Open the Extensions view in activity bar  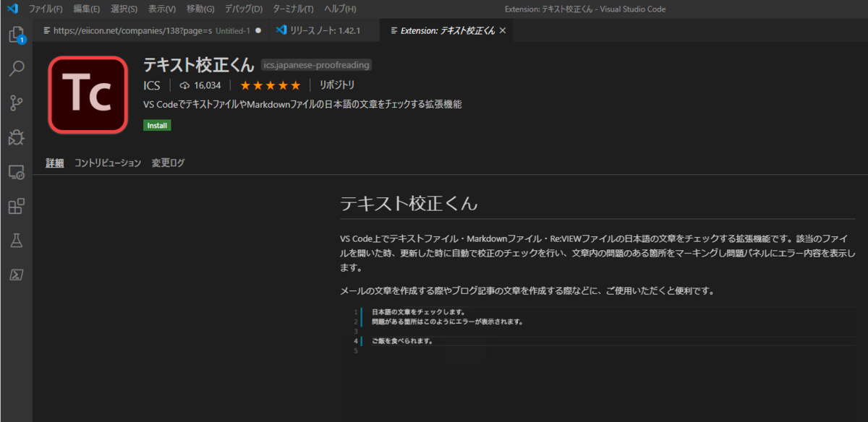click(16, 207)
